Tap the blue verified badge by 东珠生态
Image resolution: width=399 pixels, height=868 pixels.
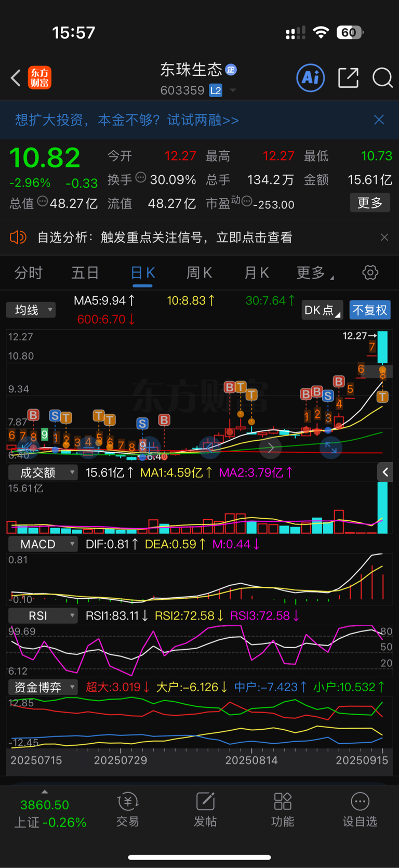[x=231, y=69]
